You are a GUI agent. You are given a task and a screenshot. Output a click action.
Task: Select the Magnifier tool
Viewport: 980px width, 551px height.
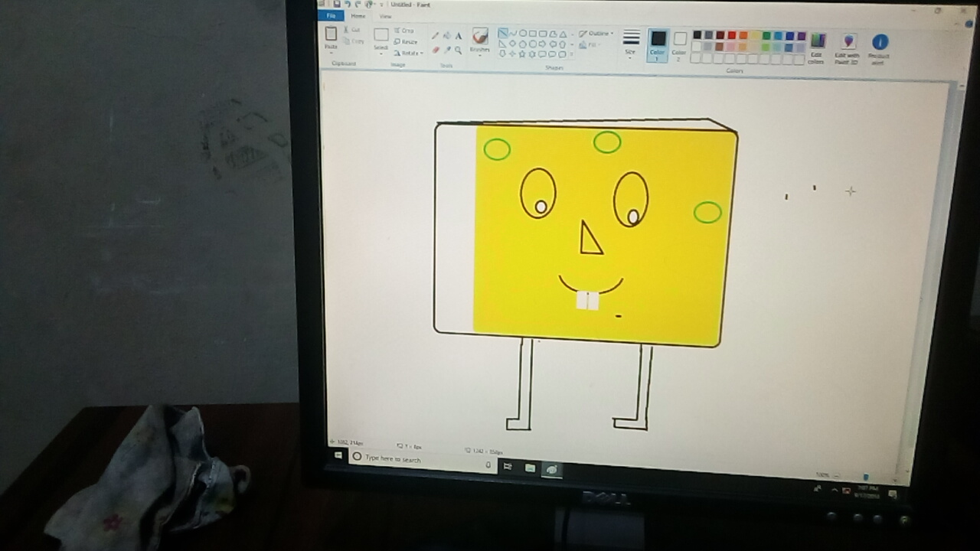coord(459,51)
